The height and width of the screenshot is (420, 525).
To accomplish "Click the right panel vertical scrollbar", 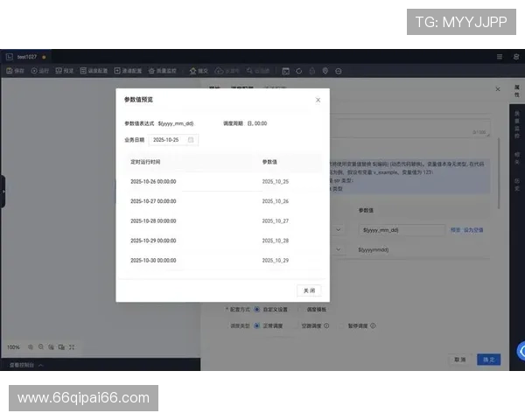I will click(x=499, y=173).
